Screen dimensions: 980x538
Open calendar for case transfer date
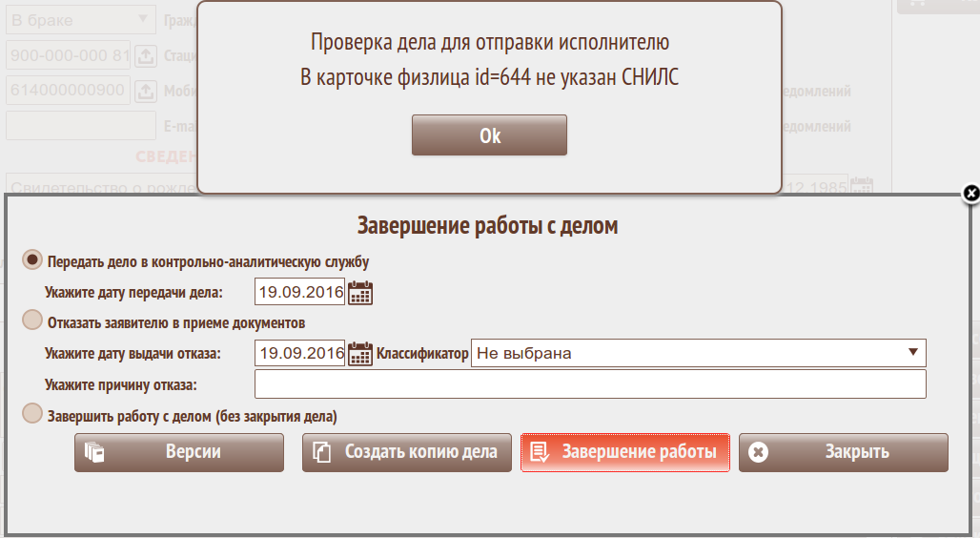[x=360, y=293]
